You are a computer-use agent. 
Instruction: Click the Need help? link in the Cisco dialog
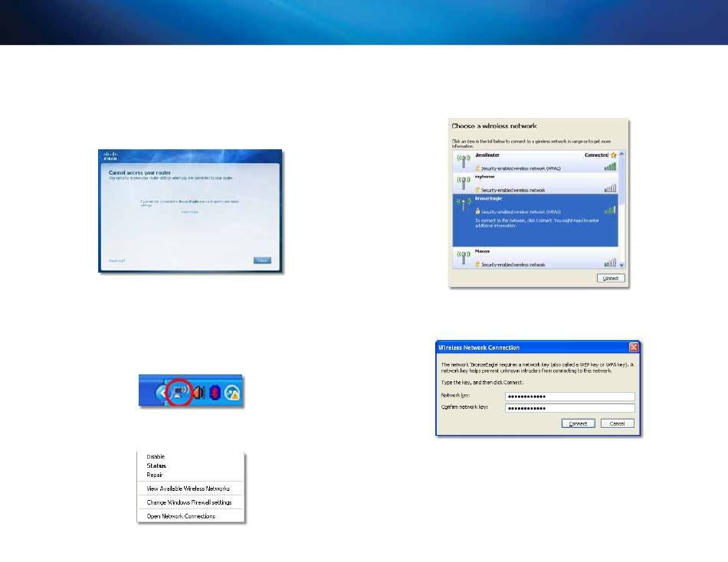point(116,261)
